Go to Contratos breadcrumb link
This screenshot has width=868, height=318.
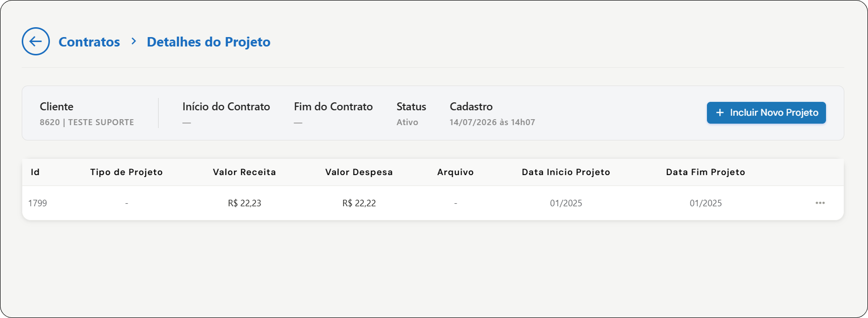pos(89,42)
